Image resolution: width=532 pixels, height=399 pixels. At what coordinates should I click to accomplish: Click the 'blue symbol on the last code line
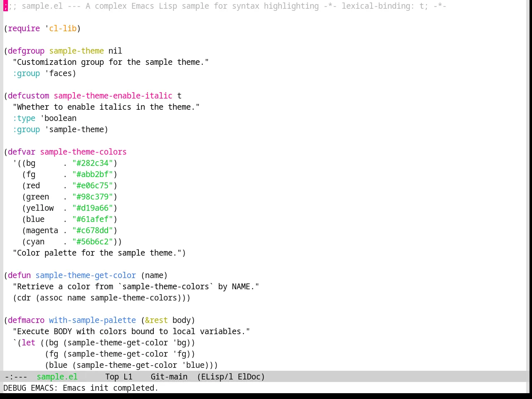pos(193,365)
